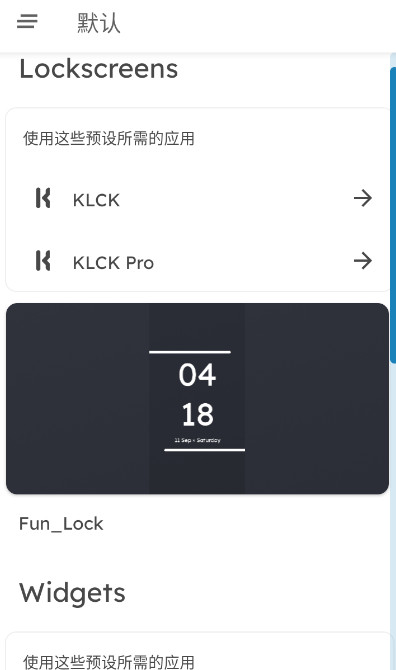Click the 04 hour digits in preview
This screenshot has width=396, height=670.
[x=197, y=375]
